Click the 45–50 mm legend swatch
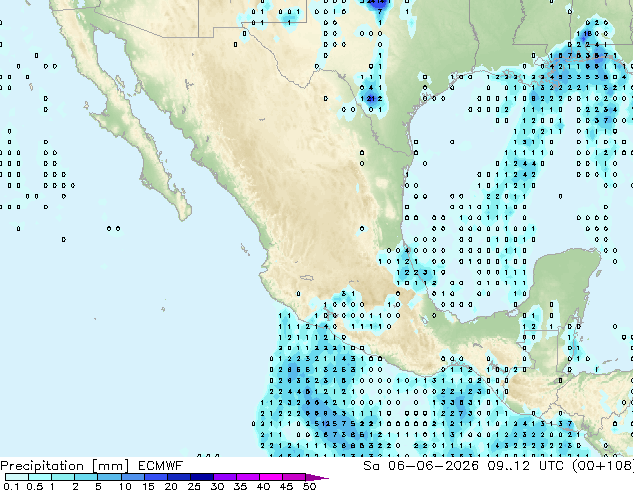The width and height of the screenshot is (634, 490). (294, 477)
